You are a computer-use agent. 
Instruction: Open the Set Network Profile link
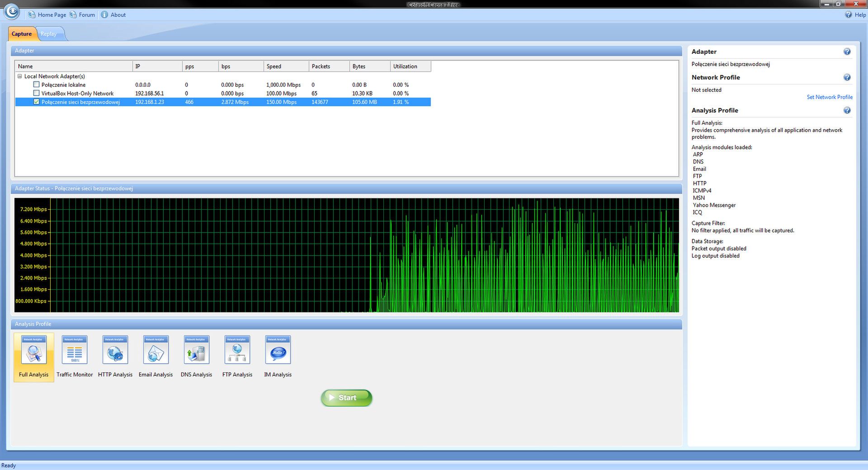(x=830, y=97)
